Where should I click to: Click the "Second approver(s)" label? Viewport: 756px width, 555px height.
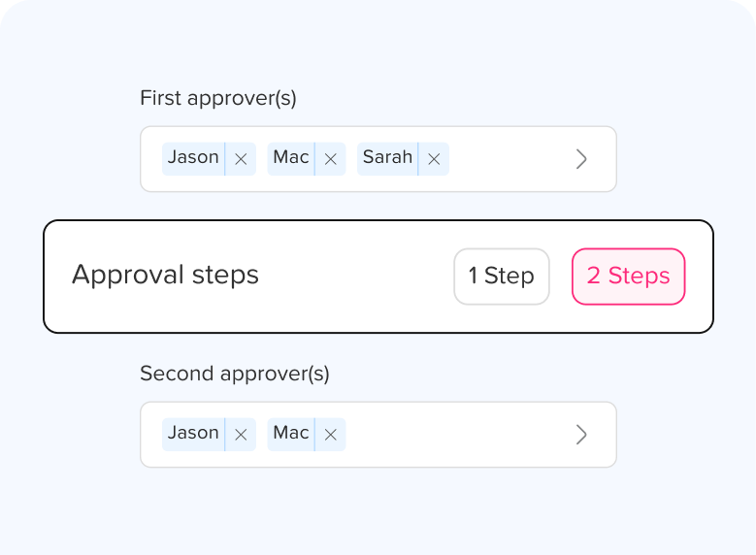coord(235,374)
